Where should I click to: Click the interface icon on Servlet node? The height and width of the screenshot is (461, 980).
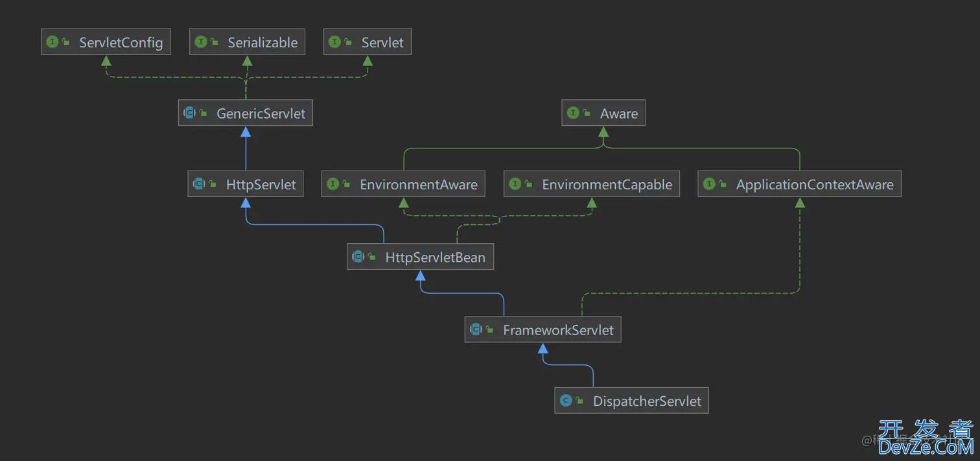334,41
